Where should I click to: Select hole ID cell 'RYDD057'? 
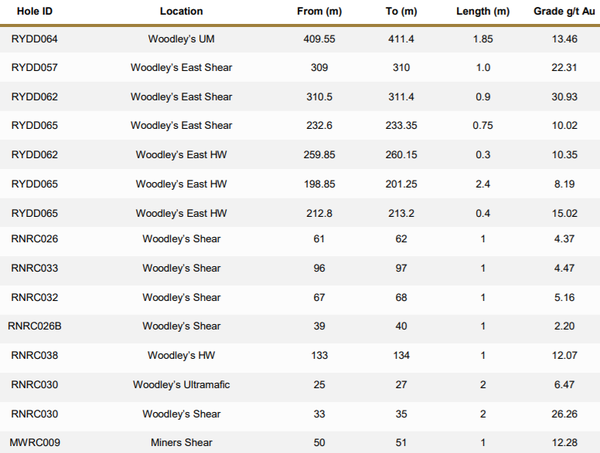pyautogui.click(x=34, y=68)
